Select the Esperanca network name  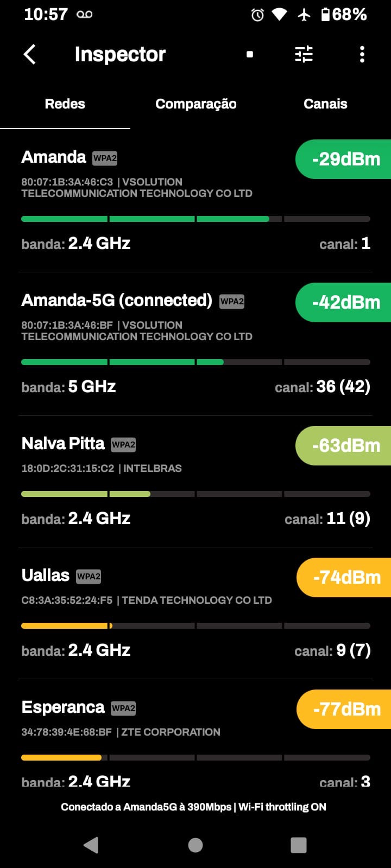(63, 707)
